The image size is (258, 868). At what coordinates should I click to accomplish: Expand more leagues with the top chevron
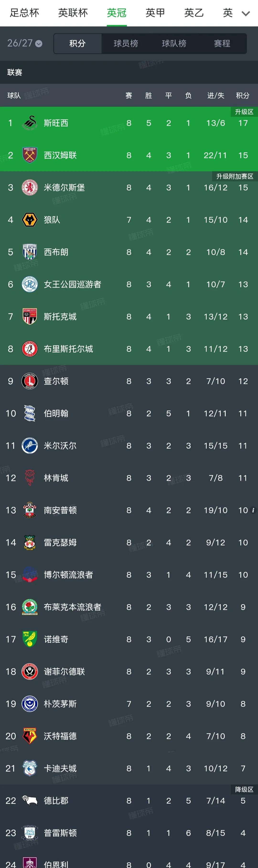(246, 13)
